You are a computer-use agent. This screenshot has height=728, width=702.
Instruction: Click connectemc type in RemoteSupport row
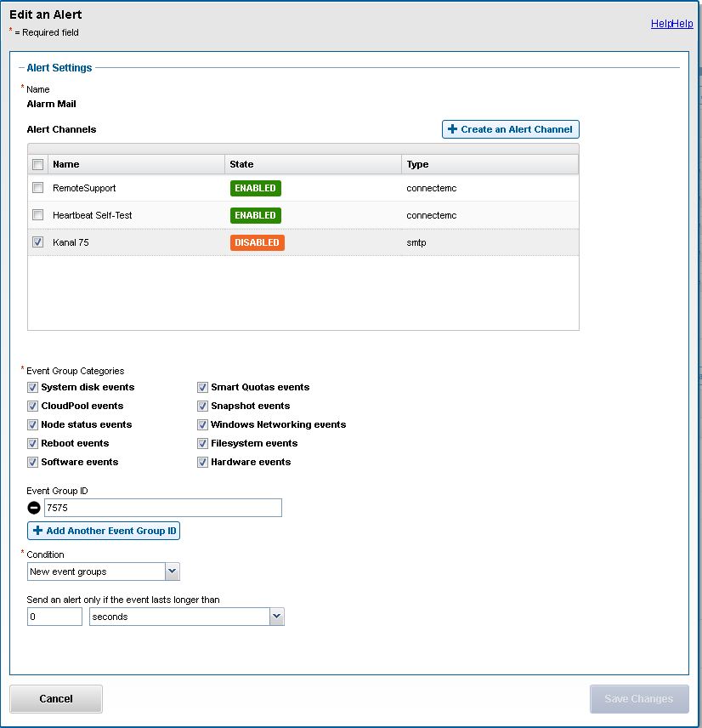(x=432, y=188)
